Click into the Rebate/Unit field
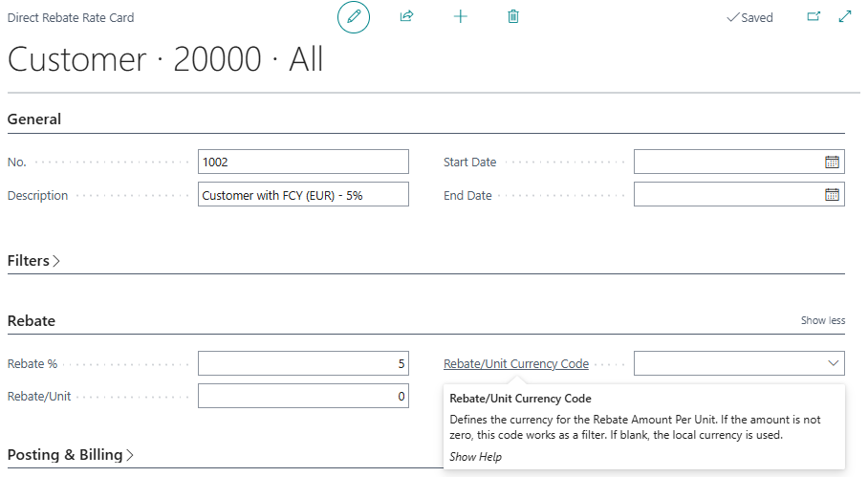The height and width of the screenshot is (477, 868). pyautogui.click(x=303, y=396)
